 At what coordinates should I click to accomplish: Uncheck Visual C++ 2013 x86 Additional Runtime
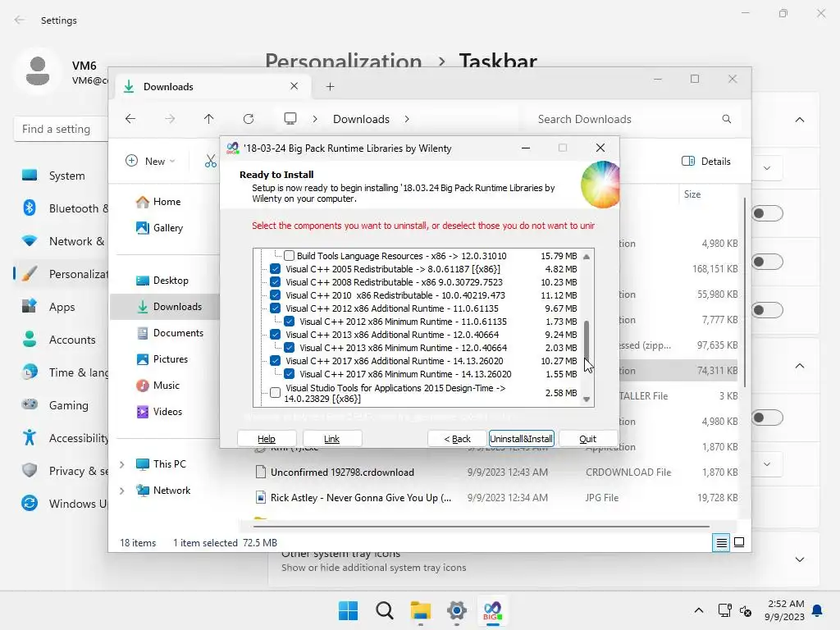276,335
